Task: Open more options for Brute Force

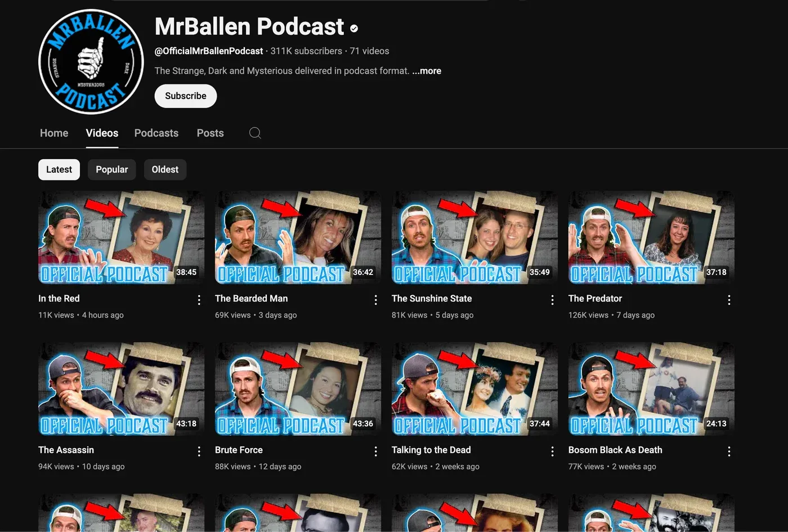Action: tap(376, 451)
